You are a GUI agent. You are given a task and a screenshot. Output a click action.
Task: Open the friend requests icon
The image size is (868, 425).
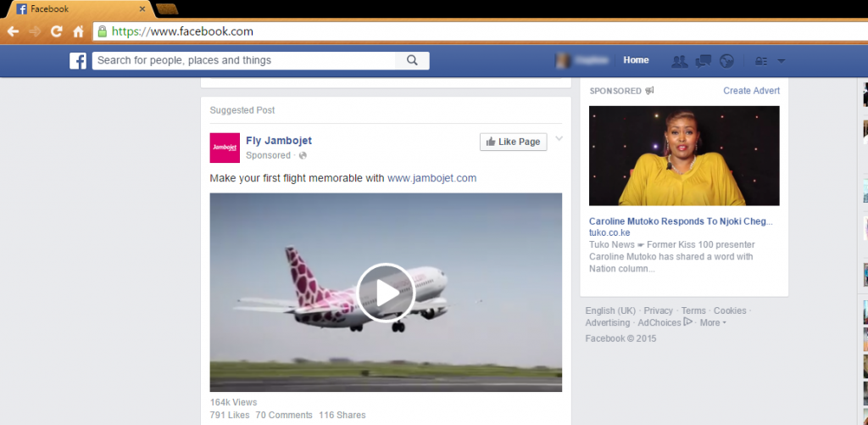click(x=679, y=61)
